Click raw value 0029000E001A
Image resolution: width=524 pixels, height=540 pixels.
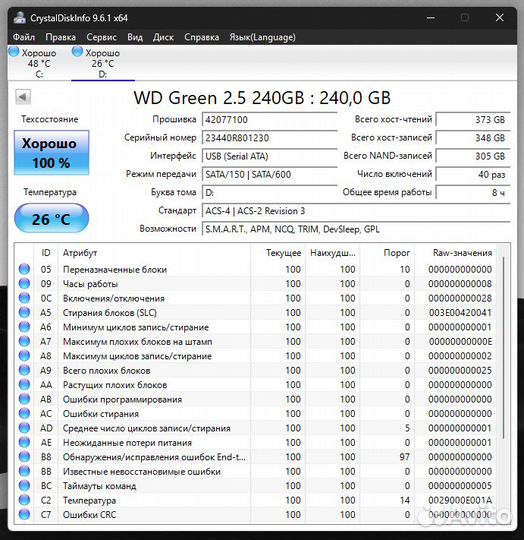(x=460, y=500)
